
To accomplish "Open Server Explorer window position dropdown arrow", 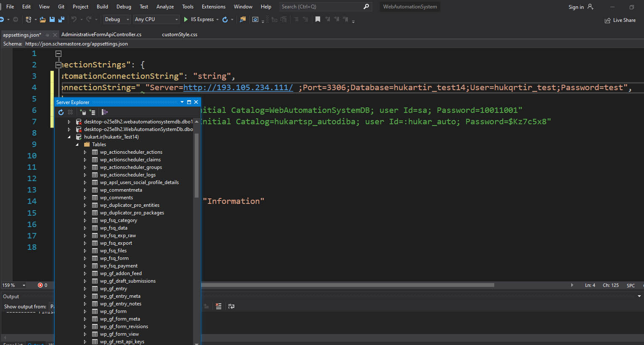I will click(x=182, y=102).
